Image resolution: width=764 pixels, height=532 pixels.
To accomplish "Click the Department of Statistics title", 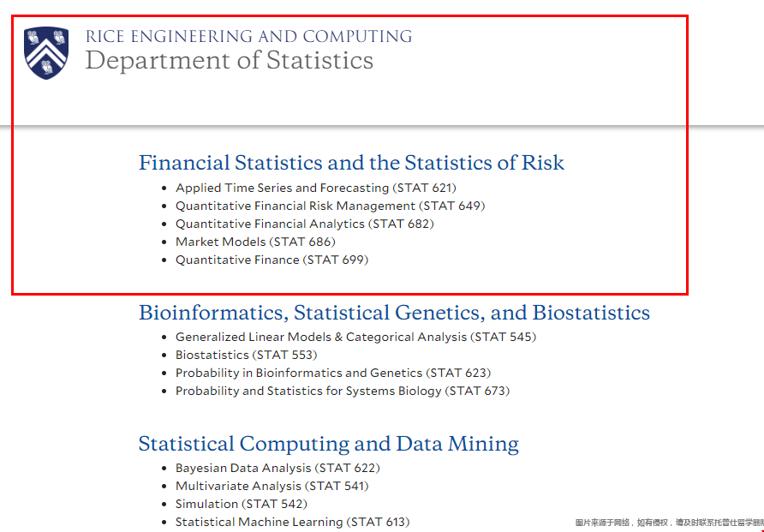I will (x=229, y=61).
